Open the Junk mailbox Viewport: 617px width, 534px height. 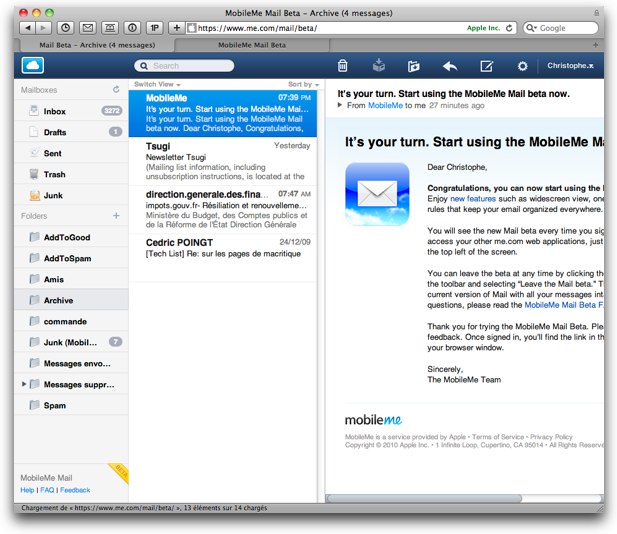tap(71, 195)
